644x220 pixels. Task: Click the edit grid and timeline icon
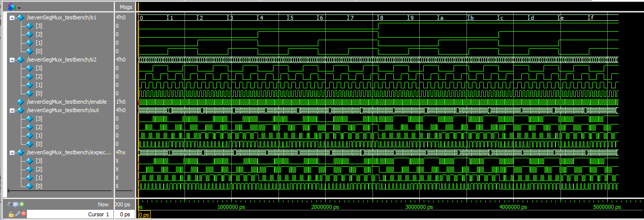[16, 204]
